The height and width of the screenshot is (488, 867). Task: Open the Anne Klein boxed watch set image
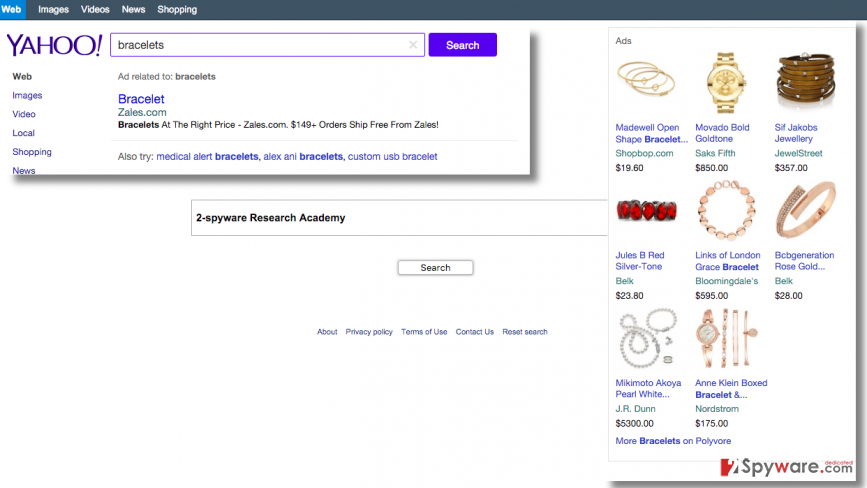tap(727, 338)
